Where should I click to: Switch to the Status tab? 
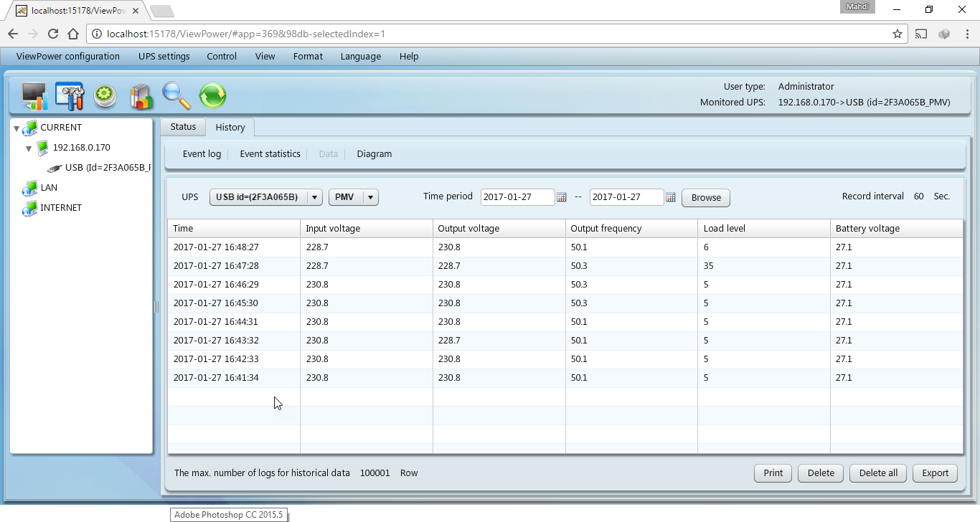pyautogui.click(x=183, y=127)
